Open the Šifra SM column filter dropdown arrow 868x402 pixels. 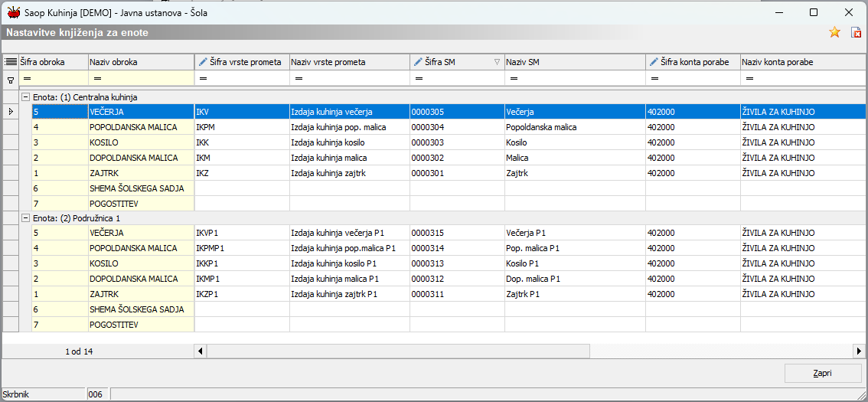497,62
